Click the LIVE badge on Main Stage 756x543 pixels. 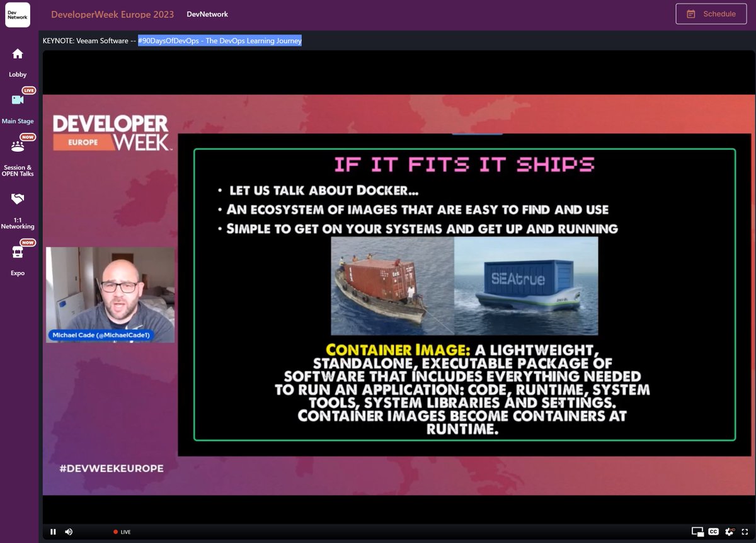29,90
